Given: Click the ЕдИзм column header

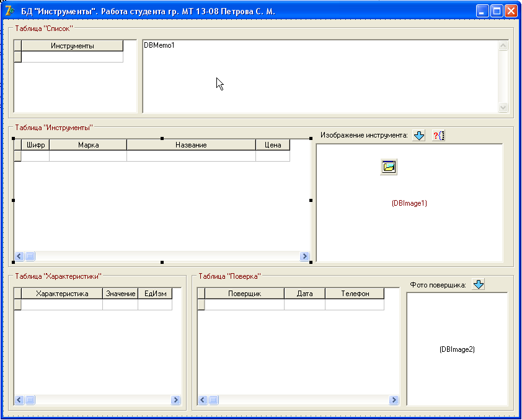Looking at the screenshot, I should click(155, 294).
